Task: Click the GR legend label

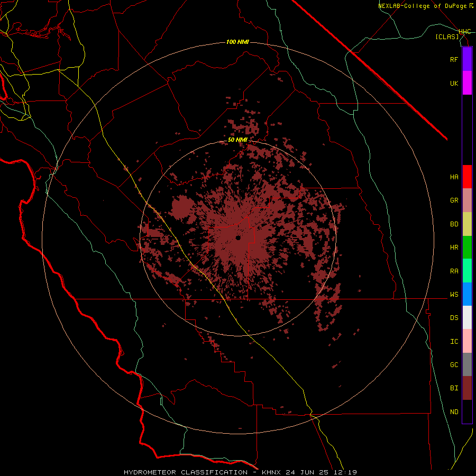Action: pos(454,200)
